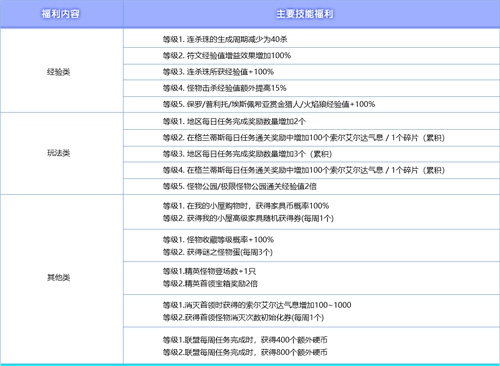
Task: Click line 在我的小屋购物时，获得家具币概率100%
Action: pyautogui.click(x=246, y=206)
